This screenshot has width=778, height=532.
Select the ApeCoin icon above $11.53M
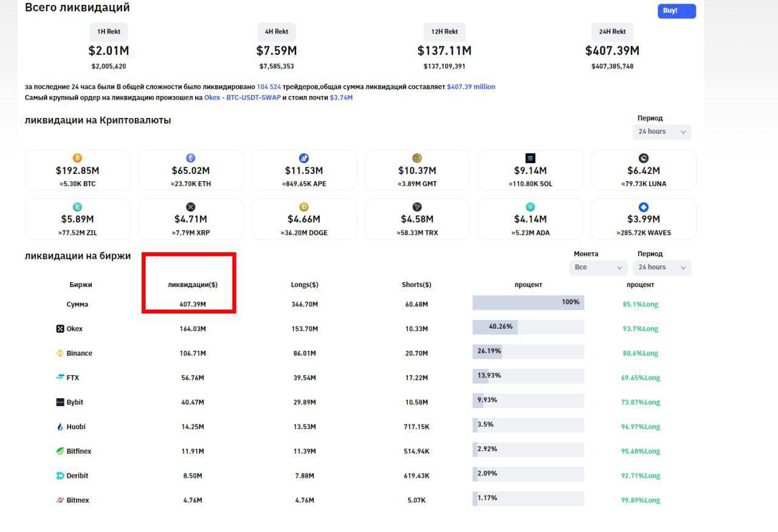[304, 159]
